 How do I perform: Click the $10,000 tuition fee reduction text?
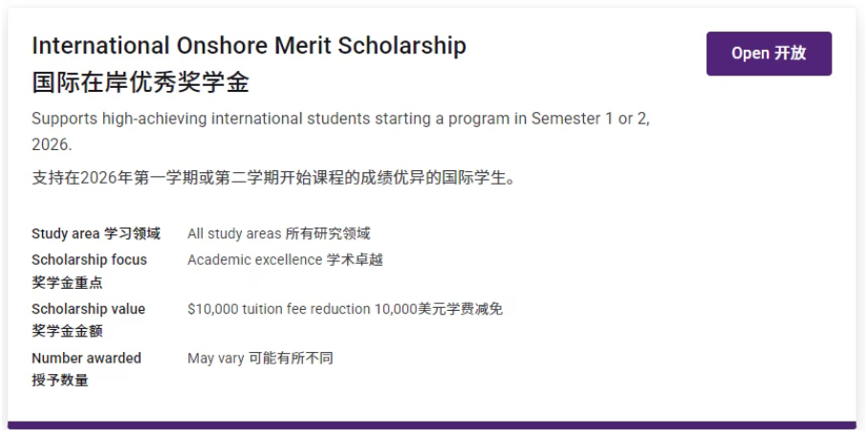[279, 309]
